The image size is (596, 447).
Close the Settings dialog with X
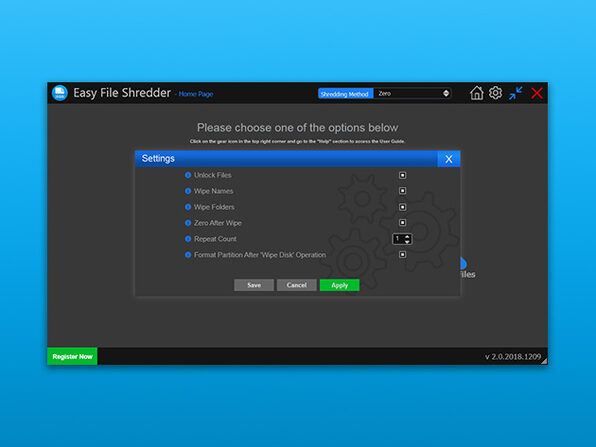coord(449,159)
